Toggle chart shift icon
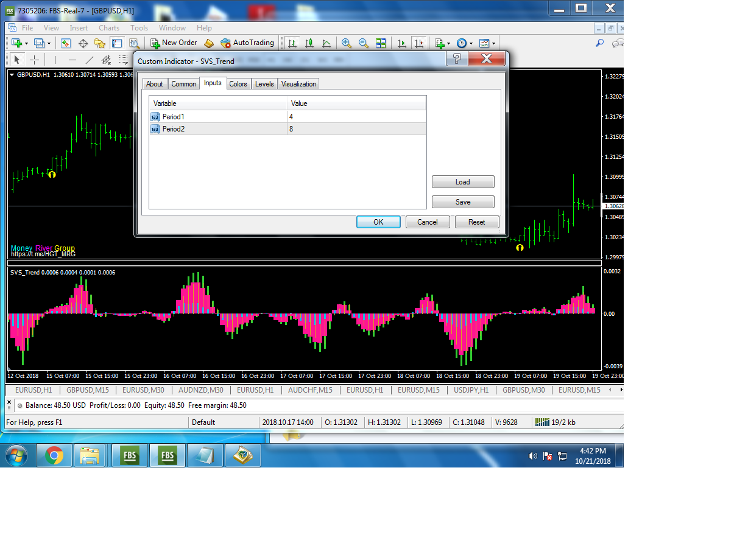This screenshot has height=560, width=748. pos(418,43)
